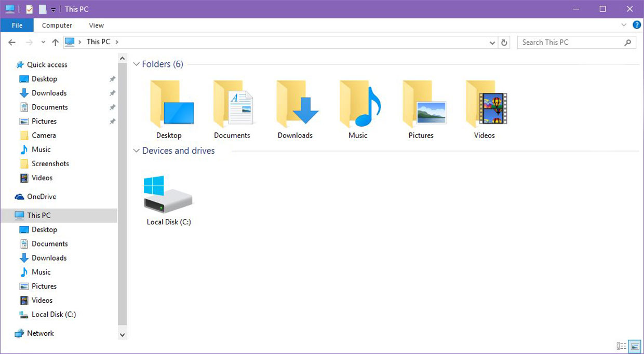The height and width of the screenshot is (354, 644).
Task: Collapse the Devices and drives group
Action: pyautogui.click(x=137, y=151)
